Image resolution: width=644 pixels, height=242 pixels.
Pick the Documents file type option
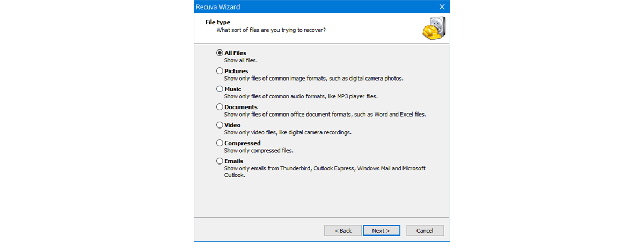click(x=219, y=107)
